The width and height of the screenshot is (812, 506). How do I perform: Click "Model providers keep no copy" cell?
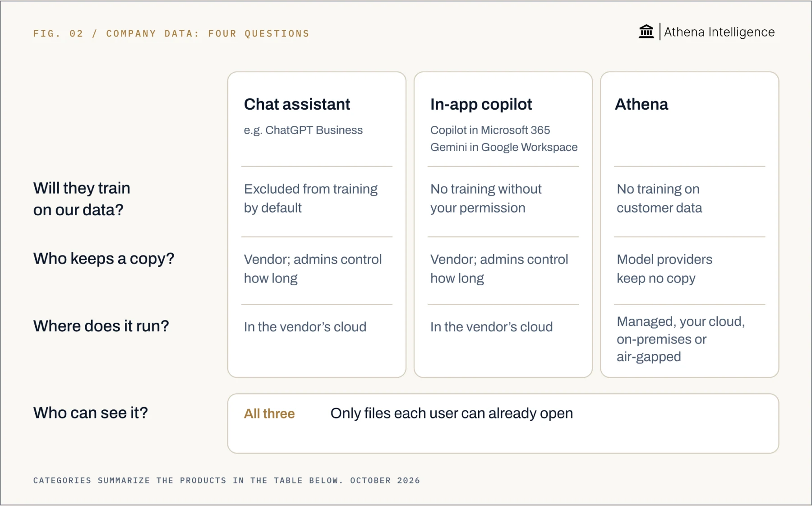point(664,269)
